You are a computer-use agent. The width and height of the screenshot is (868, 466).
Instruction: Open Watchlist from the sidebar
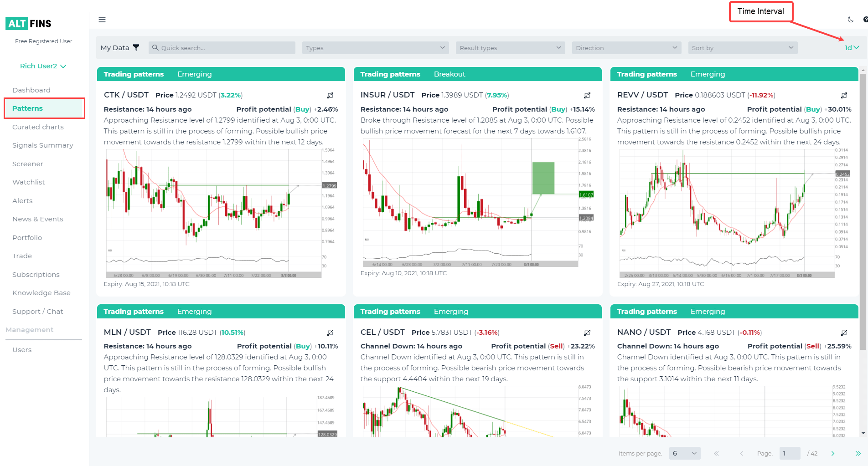[29, 182]
